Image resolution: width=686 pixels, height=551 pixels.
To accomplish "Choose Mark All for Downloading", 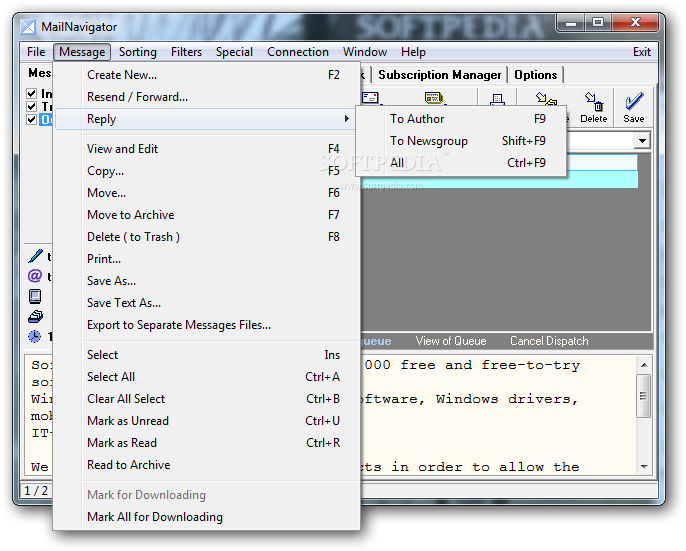I will [x=206, y=517].
